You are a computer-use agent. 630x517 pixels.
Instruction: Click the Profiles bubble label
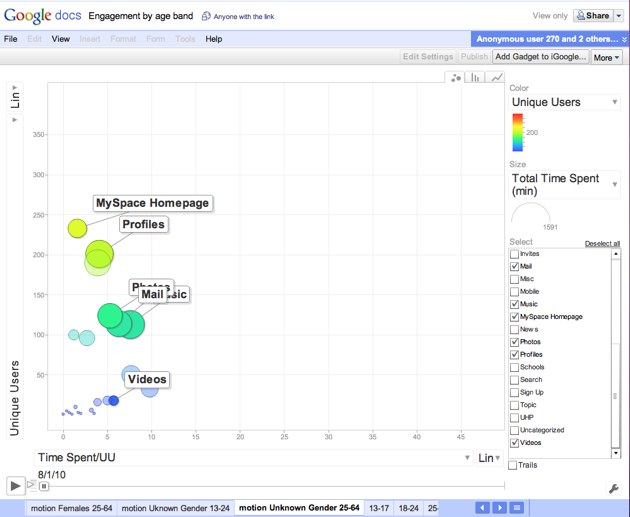[x=143, y=225]
